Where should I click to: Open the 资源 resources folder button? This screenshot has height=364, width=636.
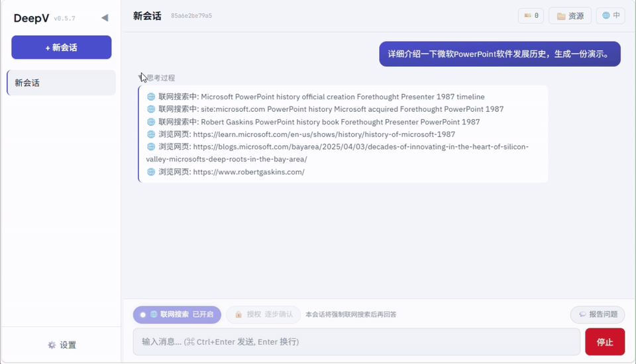[x=570, y=16]
